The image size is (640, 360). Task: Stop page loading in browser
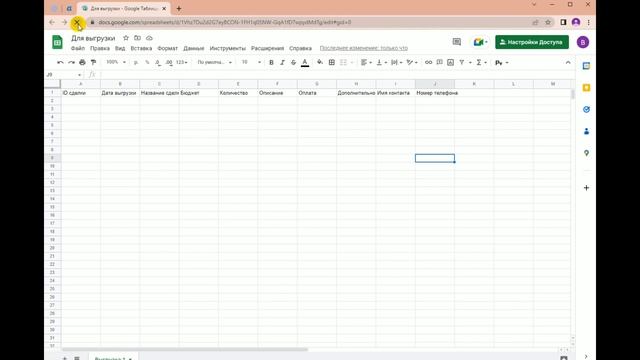[77, 22]
